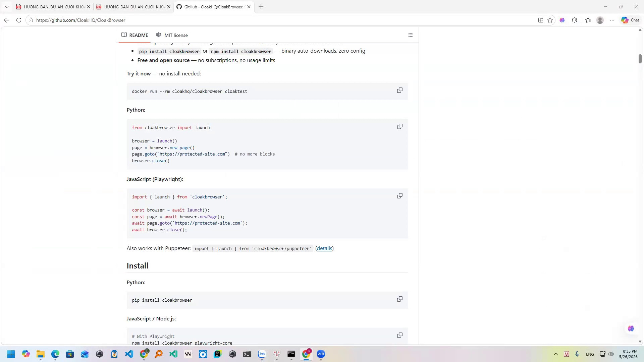The height and width of the screenshot is (362, 644).
Task: Open the page scrollbar thumb
Action: [640, 59]
